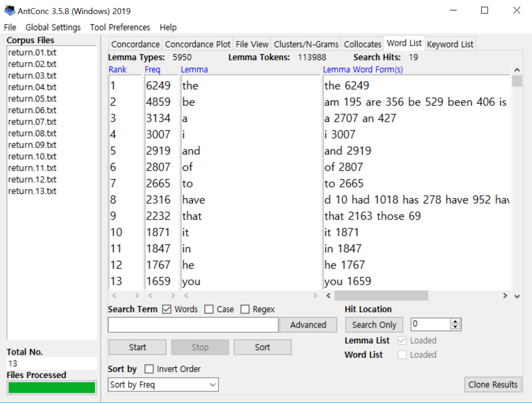This screenshot has height=403, width=532.
Task: Enable the Case checkbox
Action: click(x=209, y=310)
